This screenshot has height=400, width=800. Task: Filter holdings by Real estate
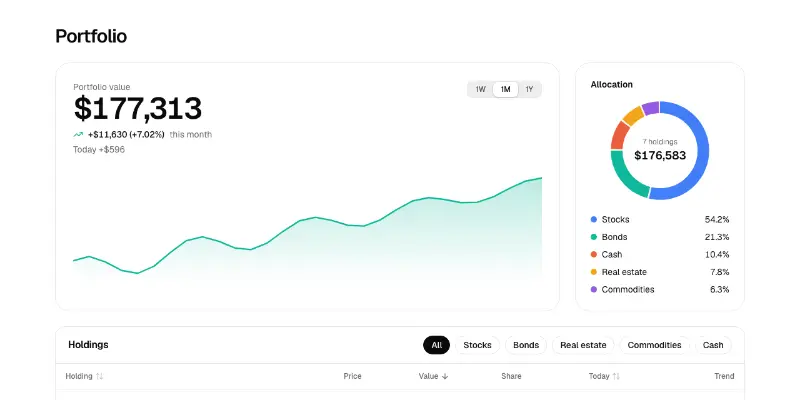[583, 345]
